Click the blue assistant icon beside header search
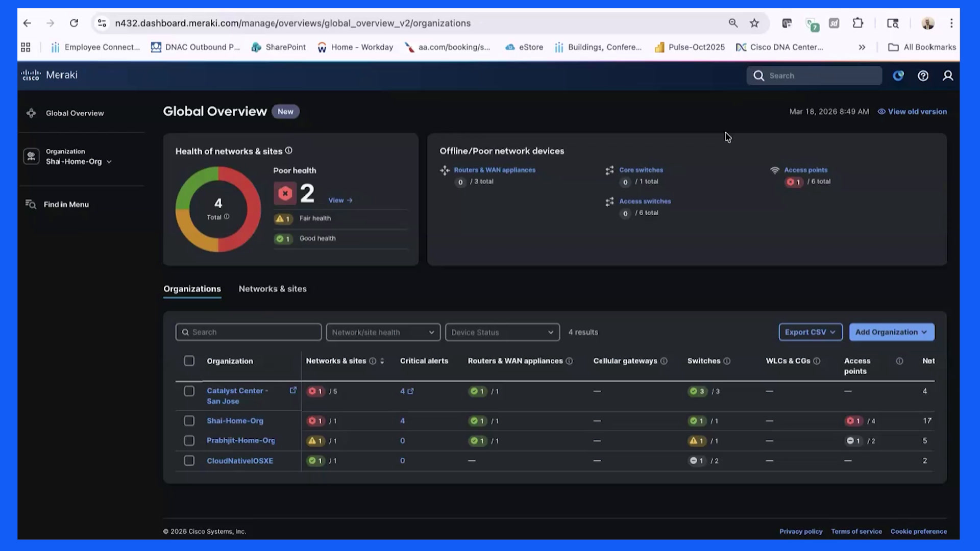980x551 pixels. pyautogui.click(x=898, y=76)
